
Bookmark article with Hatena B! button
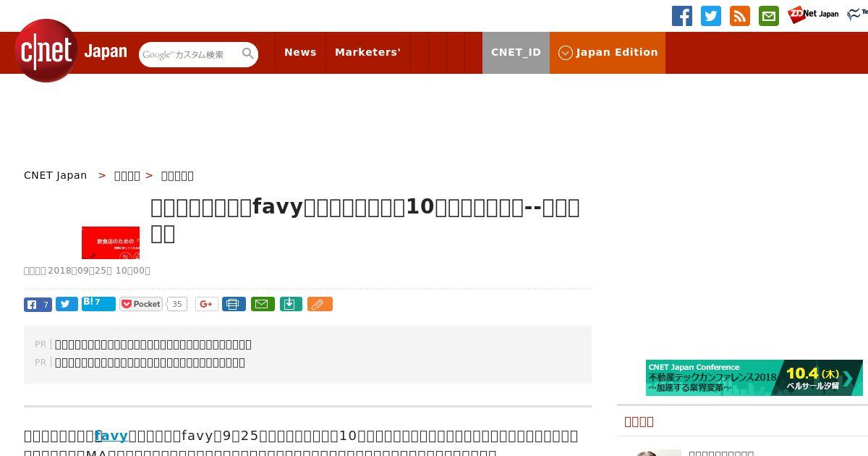tap(98, 304)
